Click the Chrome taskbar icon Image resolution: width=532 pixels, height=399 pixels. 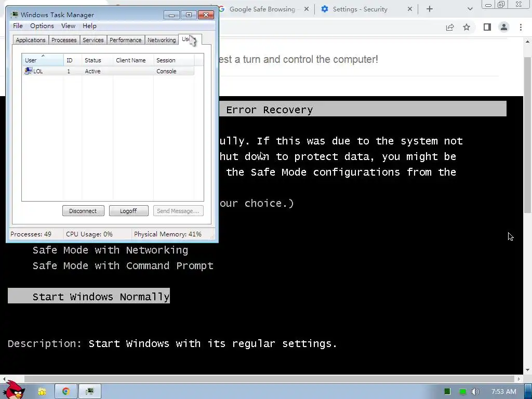66,392
